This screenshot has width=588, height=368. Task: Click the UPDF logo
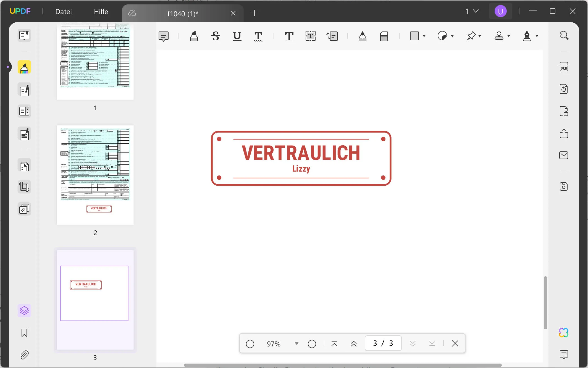[20, 11]
